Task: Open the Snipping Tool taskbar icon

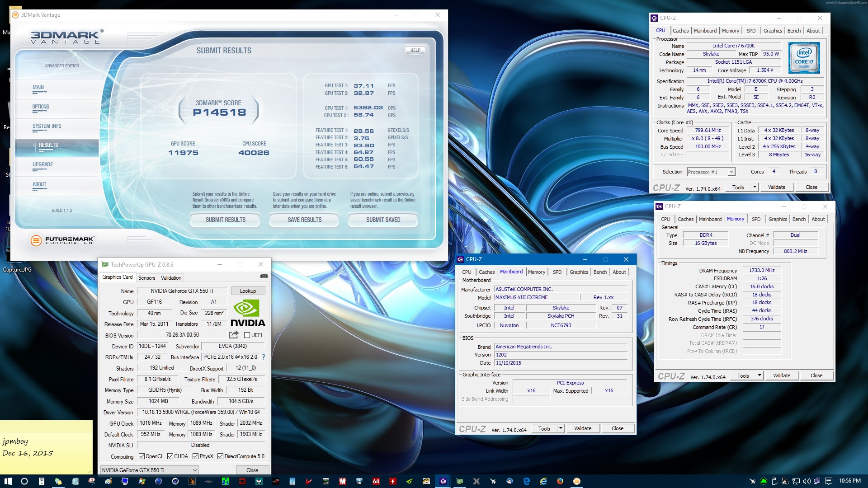Action: coord(92,481)
